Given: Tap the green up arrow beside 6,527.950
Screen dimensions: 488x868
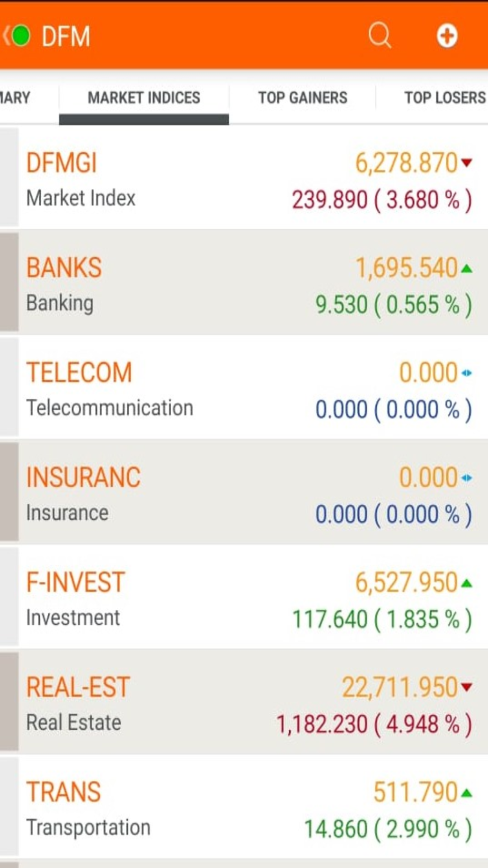Looking at the screenshot, I should (x=466, y=583).
